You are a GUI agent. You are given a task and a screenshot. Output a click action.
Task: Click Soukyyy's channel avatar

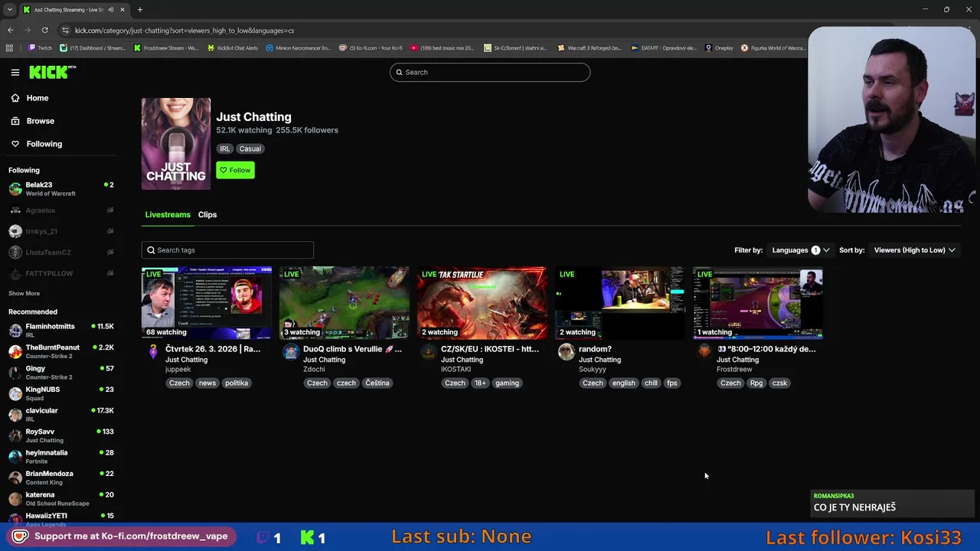click(566, 351)
